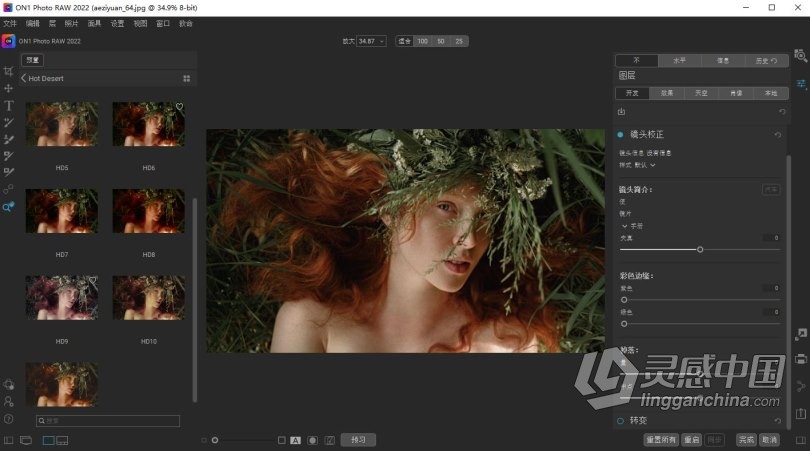Image resolution: width=810 pixels, height=451 pixels.
Task: Click the 失真 distortion slider handle
Action: pos(700,250)
